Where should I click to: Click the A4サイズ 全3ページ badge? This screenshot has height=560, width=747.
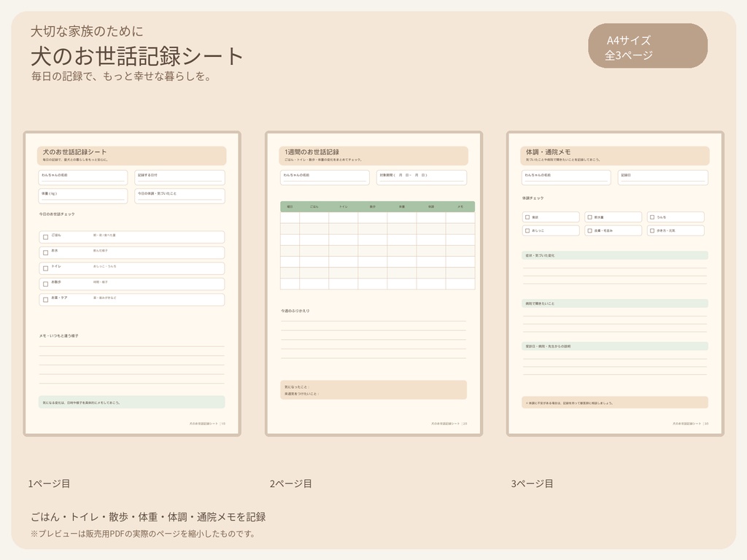coord(648,46)
